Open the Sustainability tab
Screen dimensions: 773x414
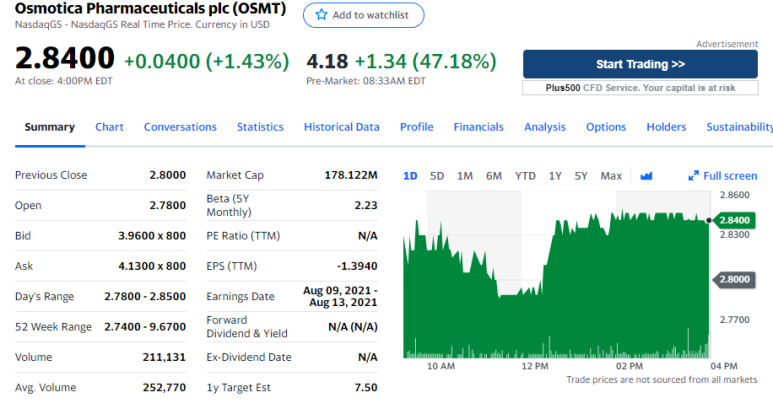click(x=739, y=127)
